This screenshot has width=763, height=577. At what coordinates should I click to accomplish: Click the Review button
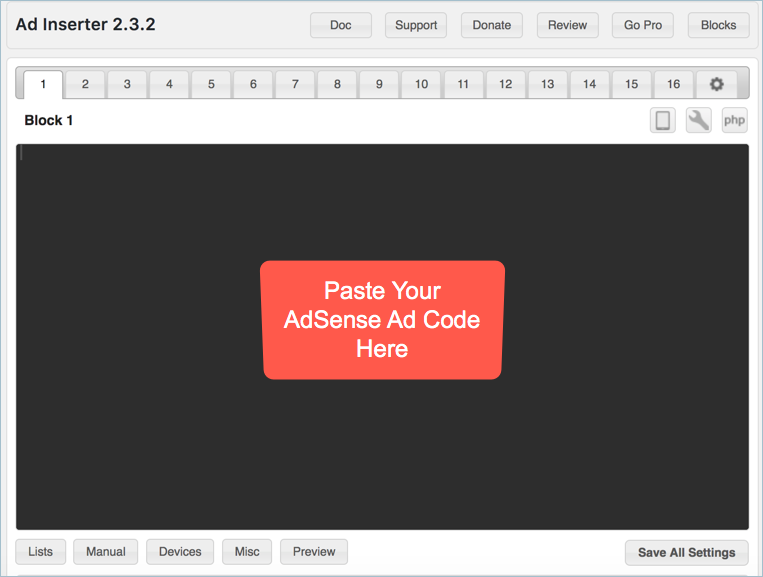pos(568,25)
